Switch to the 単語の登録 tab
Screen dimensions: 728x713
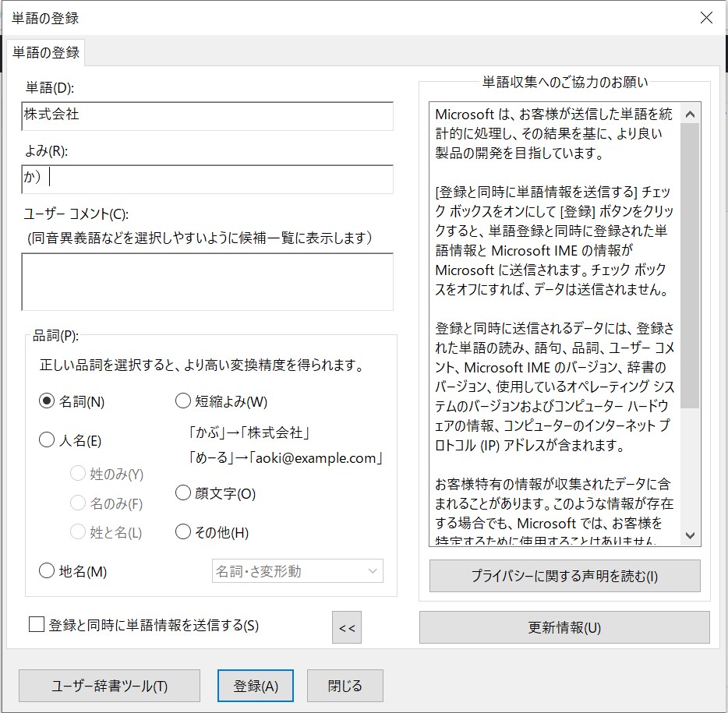(44, 53)
